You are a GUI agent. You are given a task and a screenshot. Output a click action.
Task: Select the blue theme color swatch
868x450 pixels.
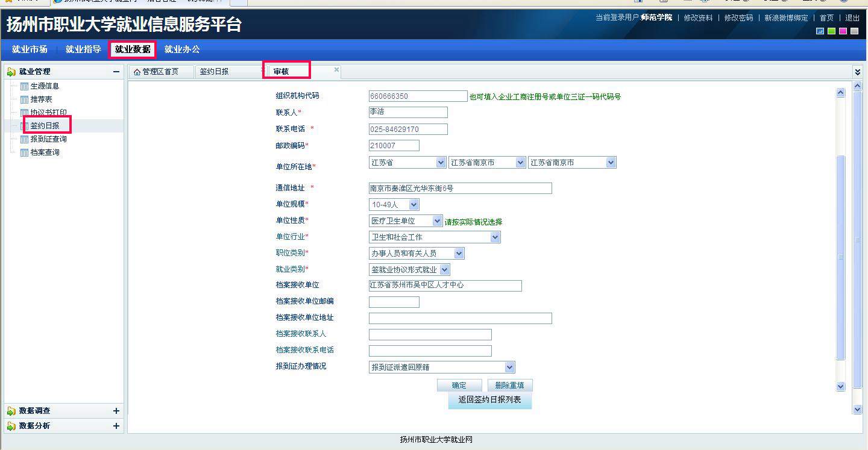click(820, 31)
